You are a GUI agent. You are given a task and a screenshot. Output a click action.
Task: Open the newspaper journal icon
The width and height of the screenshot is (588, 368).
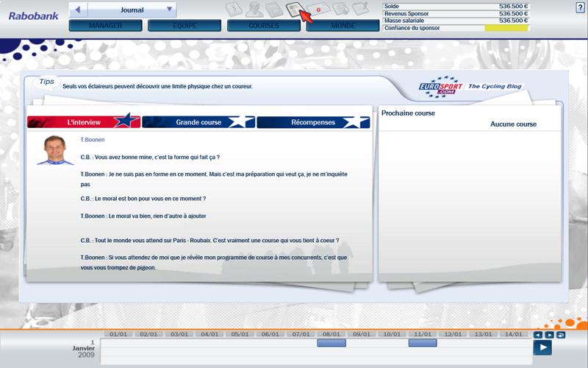(294, 10)
